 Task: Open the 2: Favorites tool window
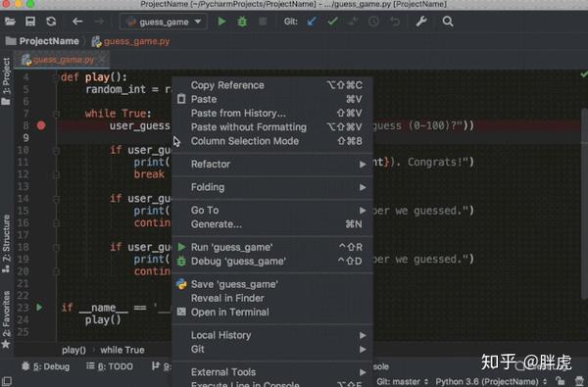click(7, 319)
